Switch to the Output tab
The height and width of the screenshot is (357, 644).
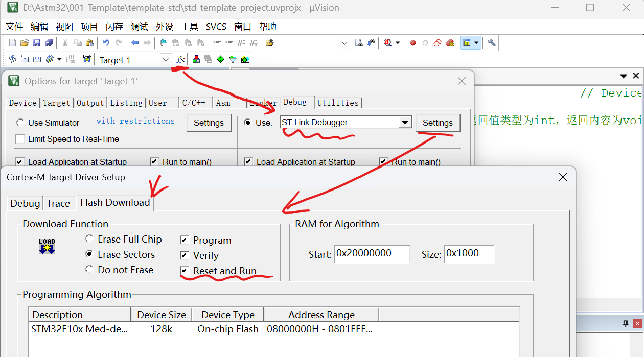(x=90, y=103)
